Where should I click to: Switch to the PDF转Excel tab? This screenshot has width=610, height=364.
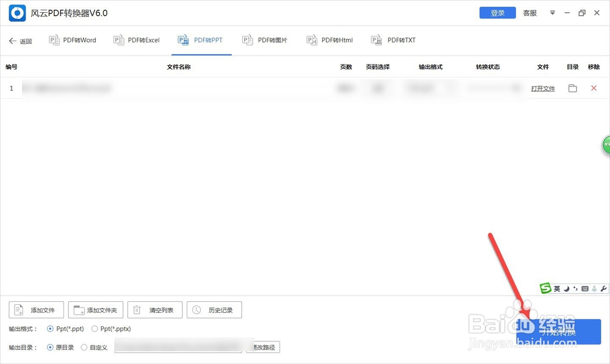coord(137,40)
